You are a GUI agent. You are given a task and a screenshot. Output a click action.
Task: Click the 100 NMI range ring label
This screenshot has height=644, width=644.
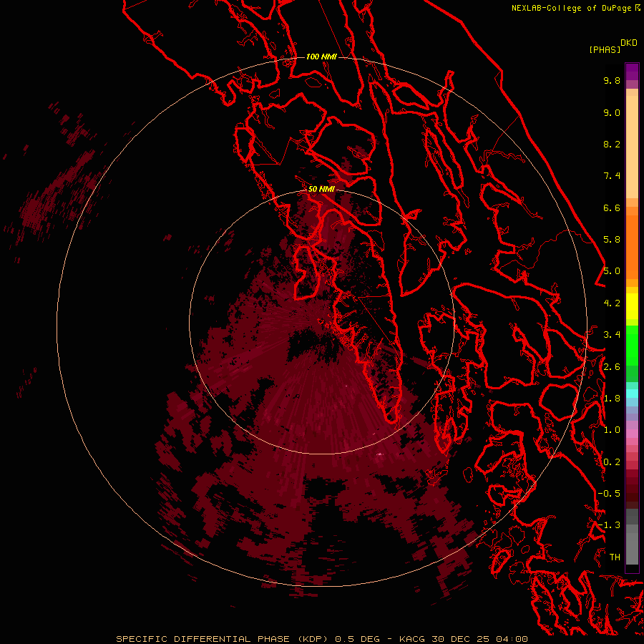click(x=321, y=57)
